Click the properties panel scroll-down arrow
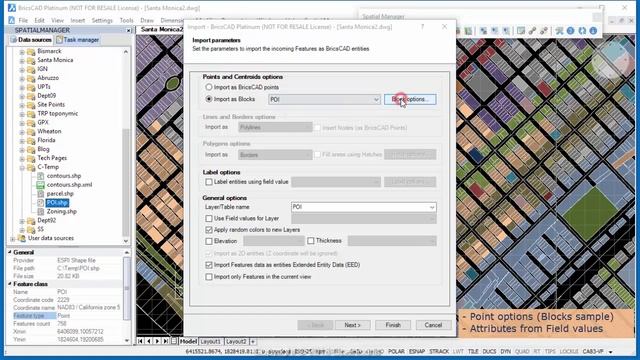The image size is (640, 360). tap(127, 340)
